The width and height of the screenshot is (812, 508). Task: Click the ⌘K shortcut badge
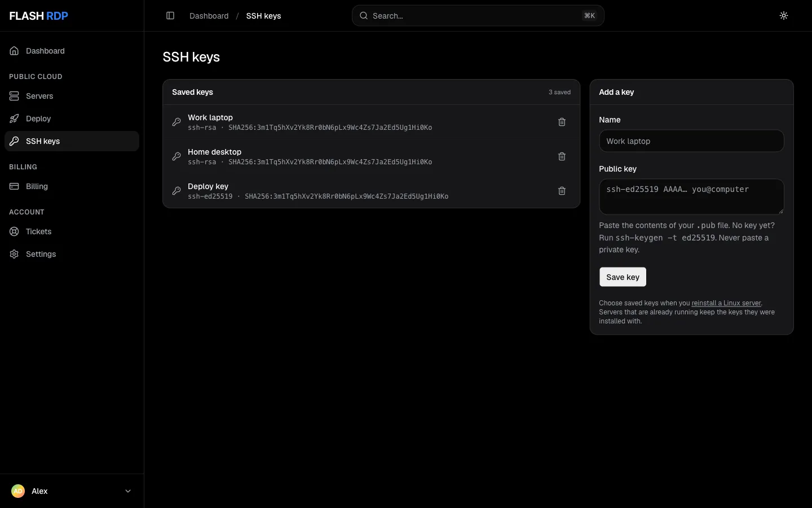[x=589, y=16]
